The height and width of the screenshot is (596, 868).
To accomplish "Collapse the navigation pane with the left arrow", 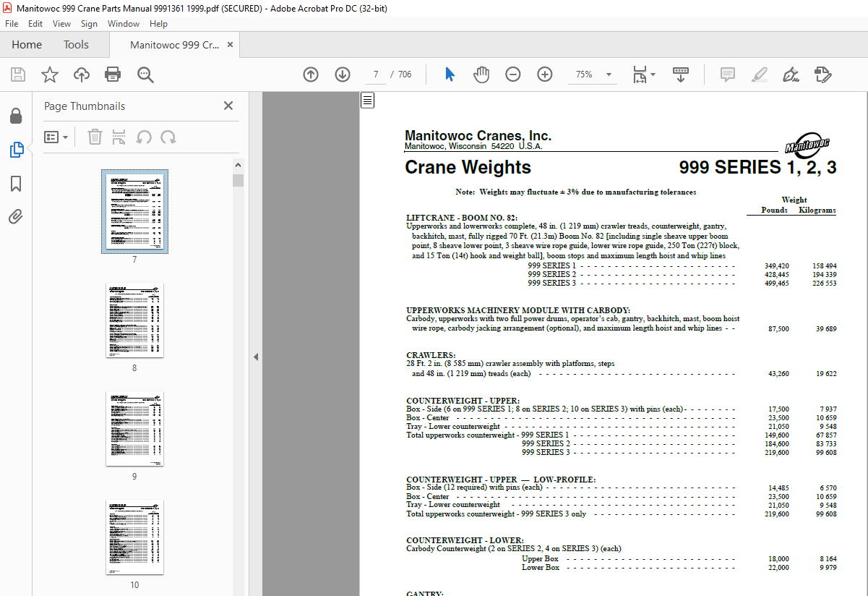I will 255,357.
